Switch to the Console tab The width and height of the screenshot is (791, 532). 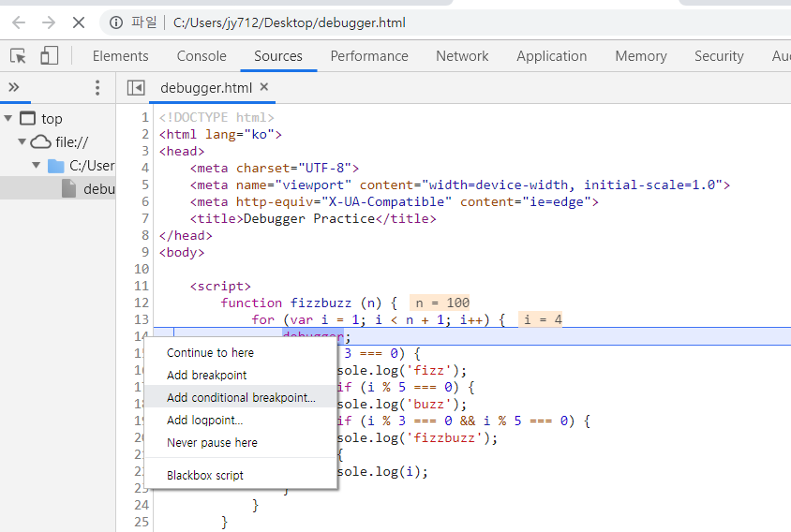tap(201, 56)
